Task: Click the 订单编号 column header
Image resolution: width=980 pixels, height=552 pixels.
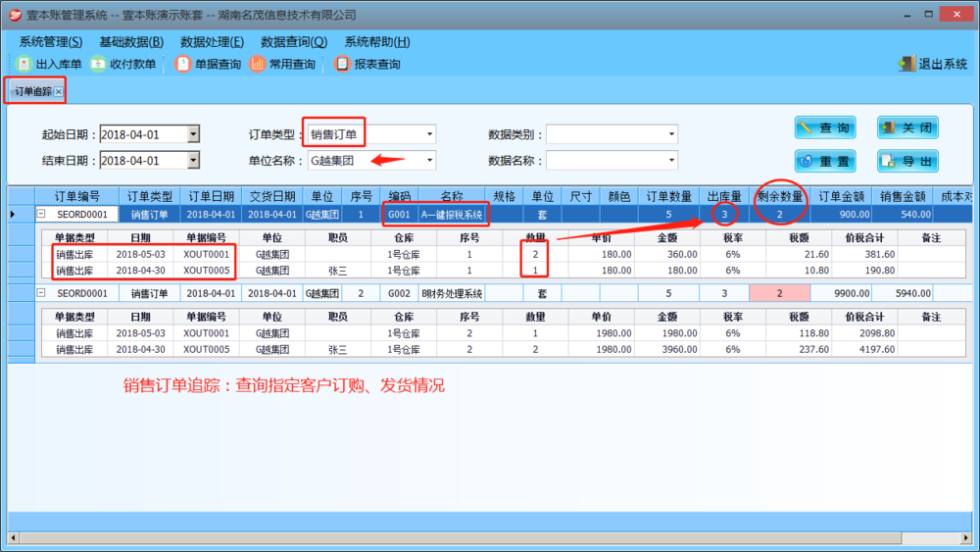Action: point(76,196)
